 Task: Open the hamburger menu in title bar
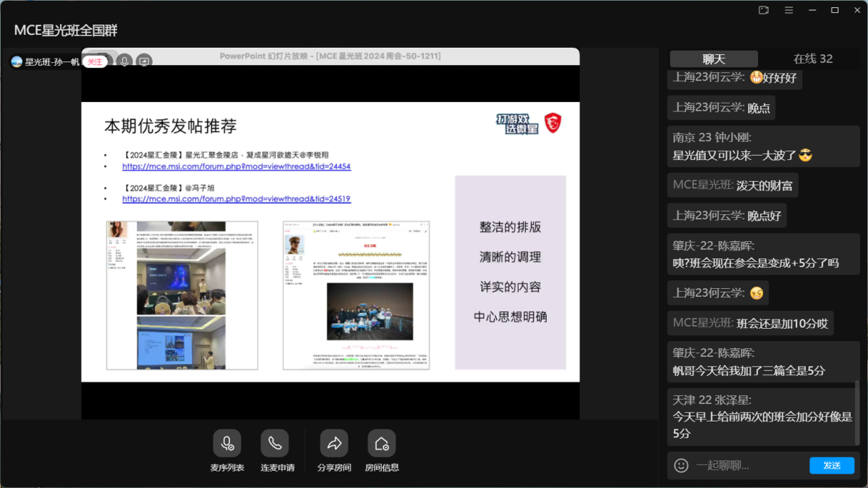pos(789,10)
